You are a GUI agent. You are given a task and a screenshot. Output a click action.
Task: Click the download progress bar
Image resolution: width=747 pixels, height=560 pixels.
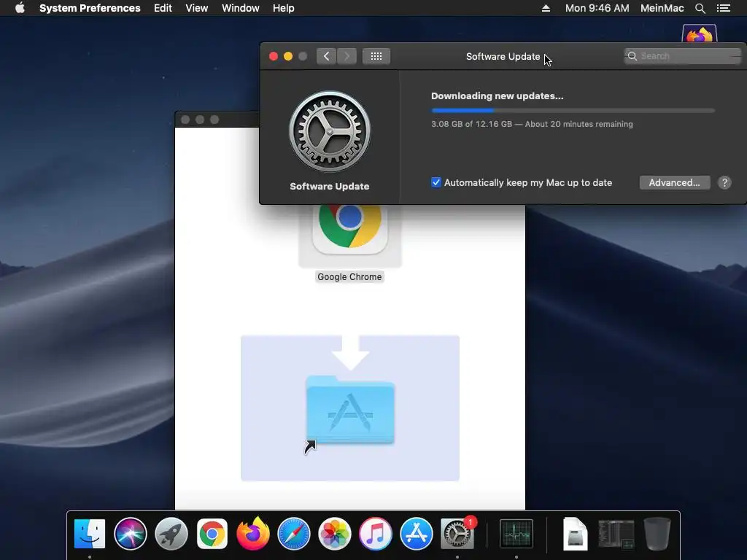573,111
